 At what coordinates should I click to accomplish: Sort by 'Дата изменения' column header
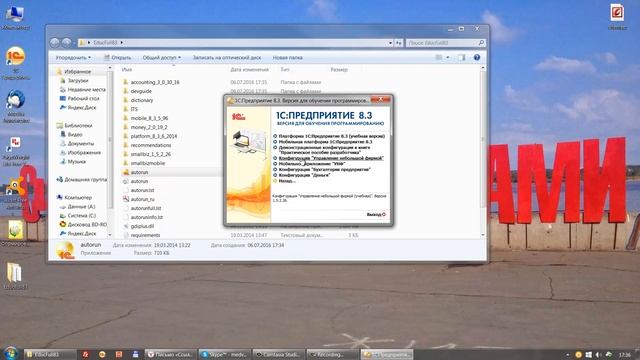click(x=249, y=70)
